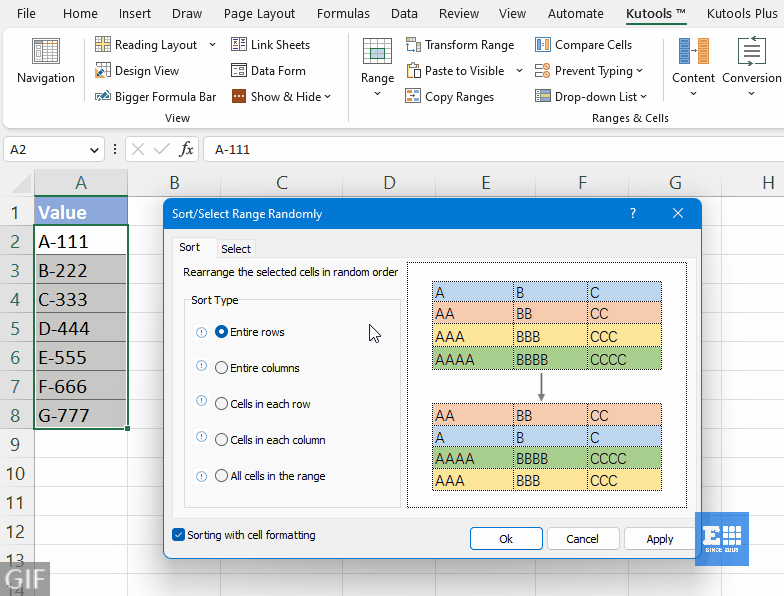The image size is (784, 596).
Task: Click info icon beside All cells in the range
Action: click(x=201, y=476)
